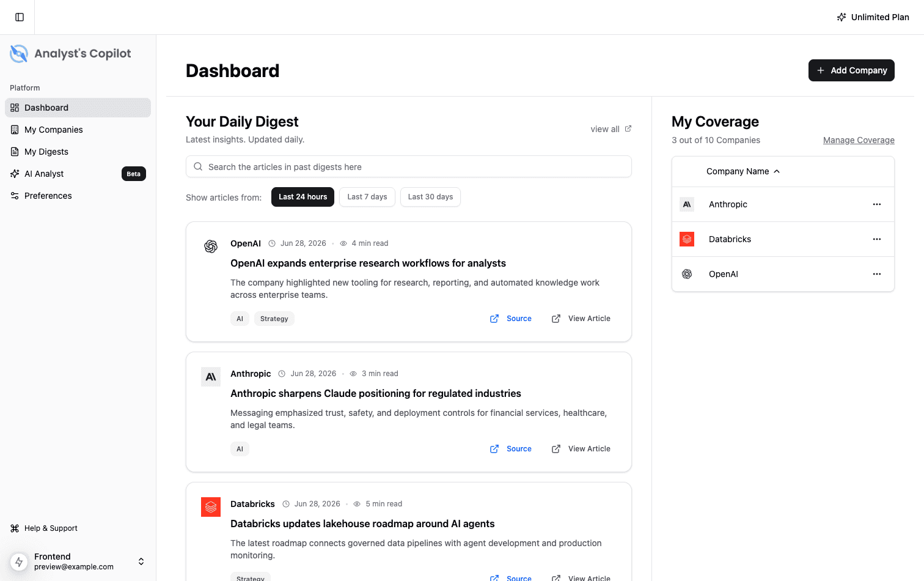Open Databricks row options menu
Screen dimensions: 924x581
click(877, 239)
